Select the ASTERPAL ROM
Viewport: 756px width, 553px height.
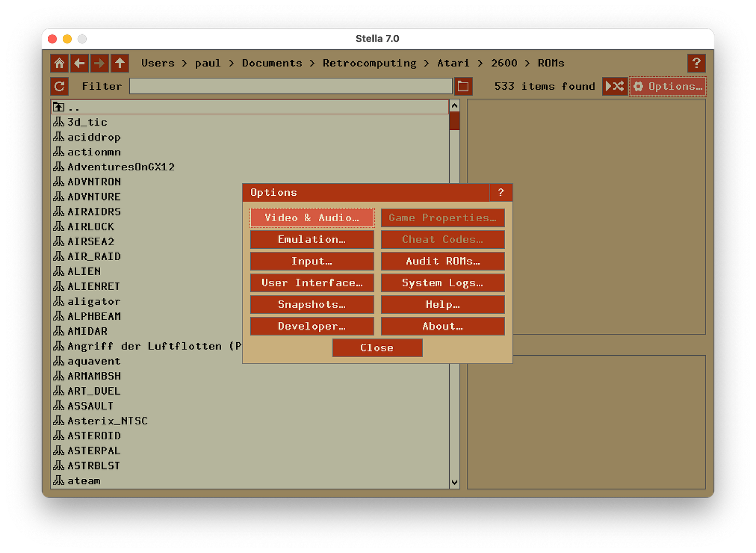(250, 451)
